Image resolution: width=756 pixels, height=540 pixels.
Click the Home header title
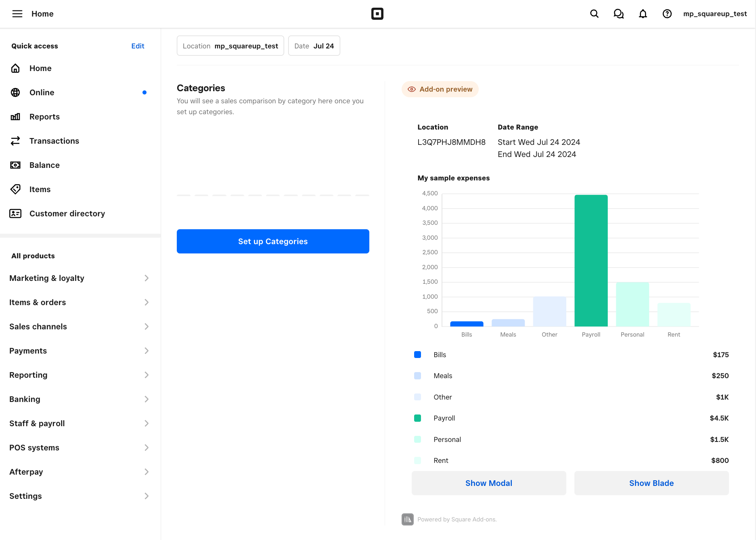[x=42, y=14]
